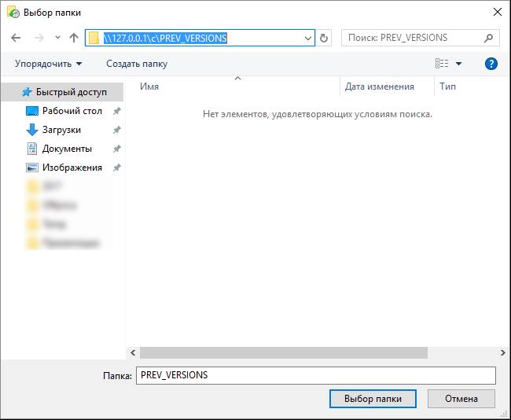The height and width of the screenshot is (420, 511).
Task: Open help with the blue question mark
Action: point(491,64)
